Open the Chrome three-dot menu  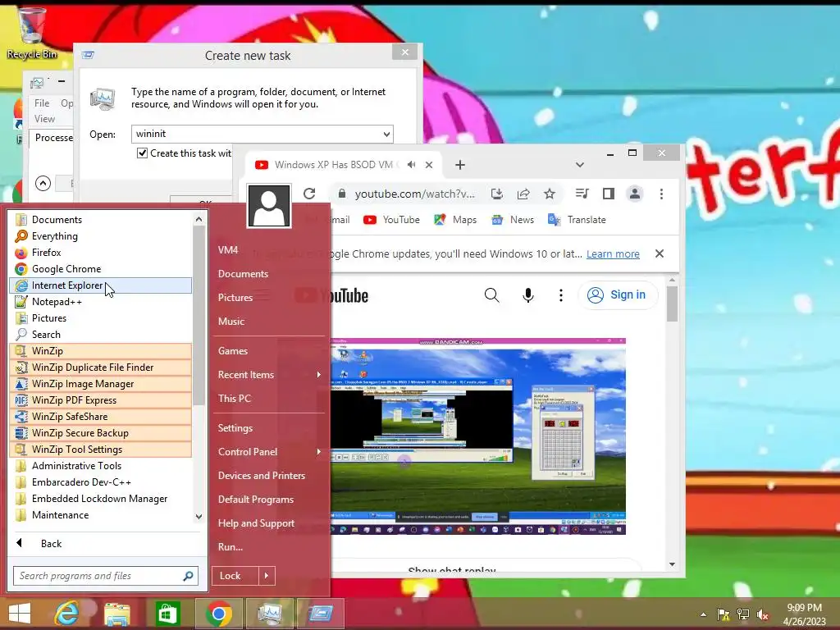pos(662,194)
